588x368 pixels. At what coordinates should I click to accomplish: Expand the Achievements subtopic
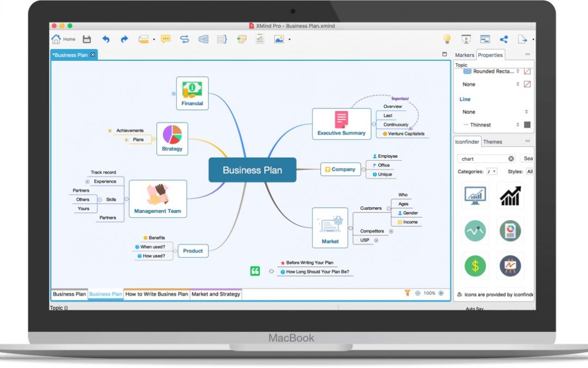[110, 131]
